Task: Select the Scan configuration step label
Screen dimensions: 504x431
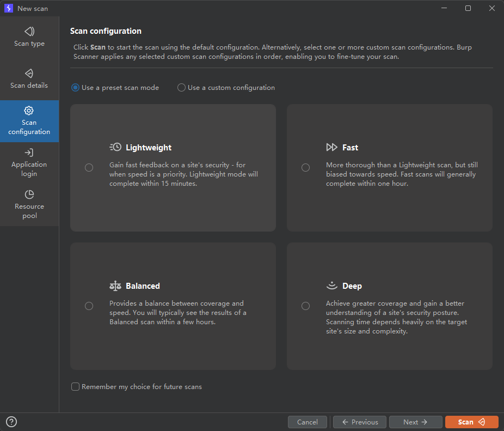Action: pos(29,127)
